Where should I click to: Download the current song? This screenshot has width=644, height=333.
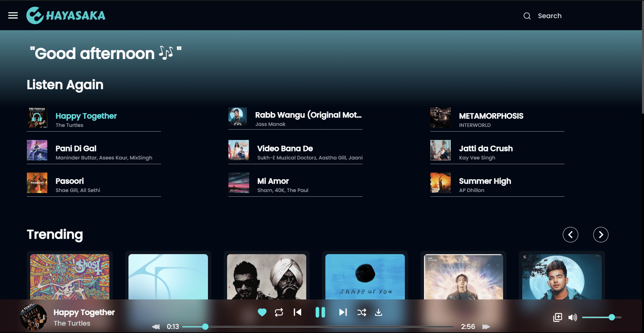[x=378, y=313]
